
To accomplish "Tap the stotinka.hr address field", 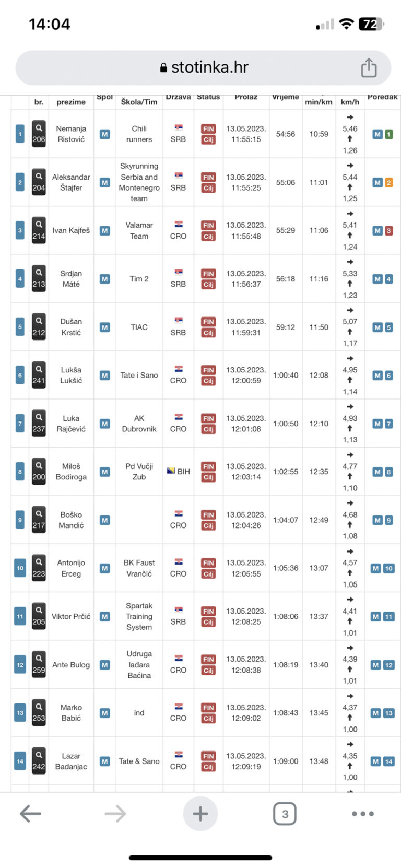I will coord(203,68).
